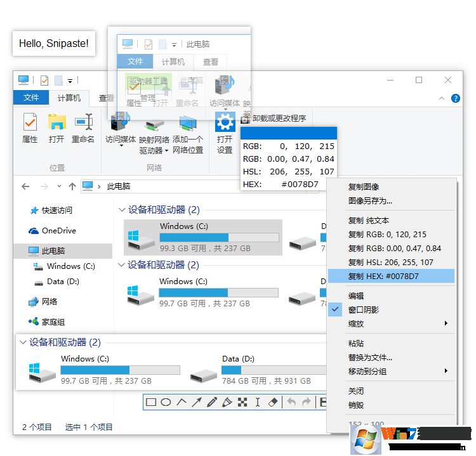476x456 pixels.
Task: Click the blue color swatch above the RGB values
Action: point(289,133)
